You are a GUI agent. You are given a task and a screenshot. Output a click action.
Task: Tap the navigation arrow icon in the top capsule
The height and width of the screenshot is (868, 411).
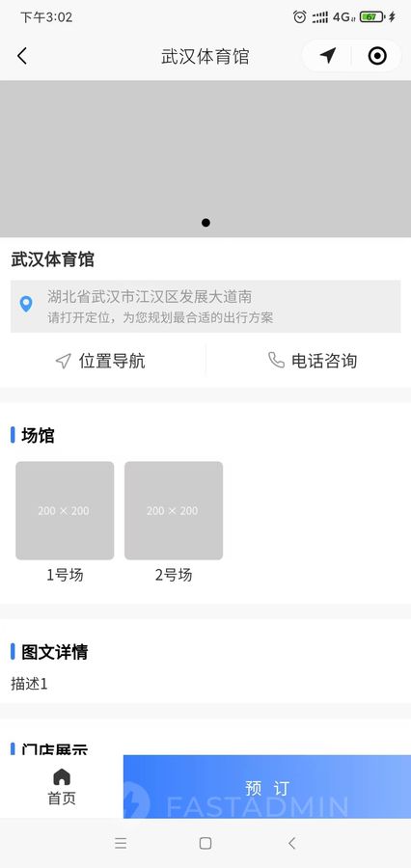click(328, 55)
